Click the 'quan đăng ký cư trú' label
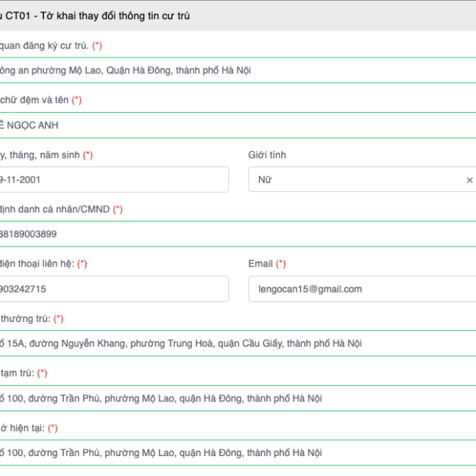Image resolution: width=476 pixels, height=476 pixels. (x=44, y=45)
